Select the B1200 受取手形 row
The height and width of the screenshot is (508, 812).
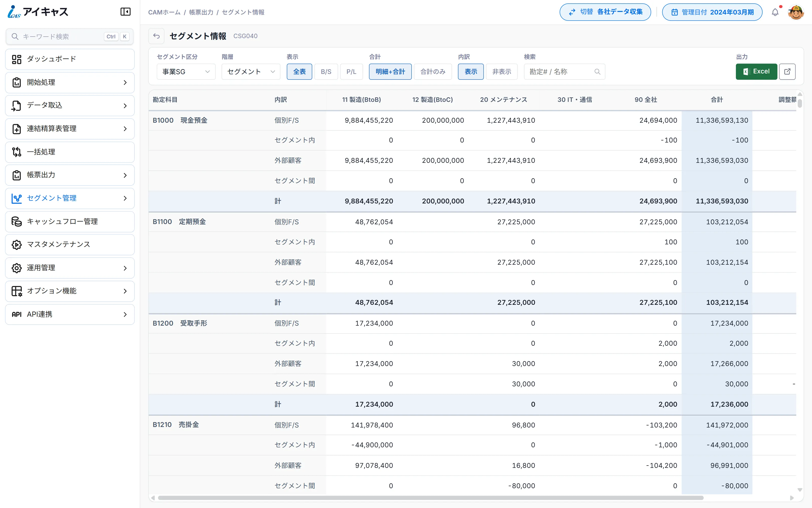tap(472, 323)
